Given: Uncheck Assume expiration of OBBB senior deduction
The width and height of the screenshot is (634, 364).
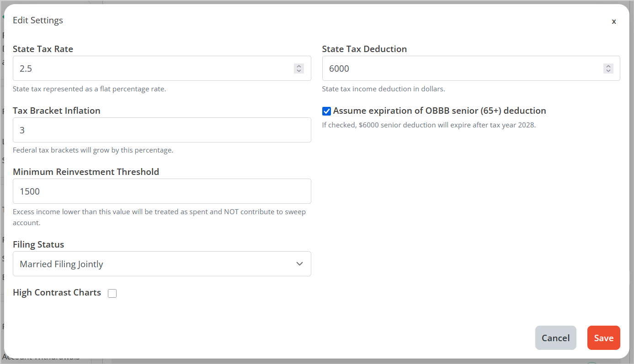Looking at the screenshot, I should point(326,111).
